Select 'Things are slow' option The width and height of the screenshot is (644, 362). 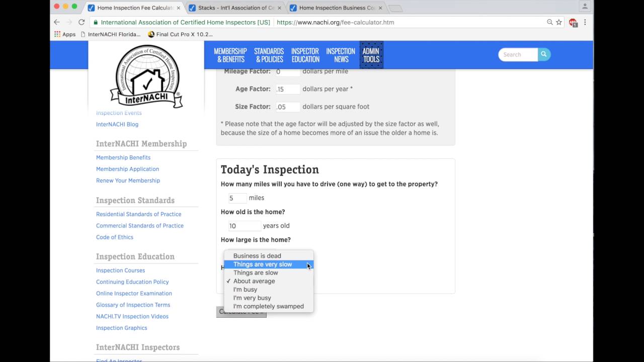[269, 273]
